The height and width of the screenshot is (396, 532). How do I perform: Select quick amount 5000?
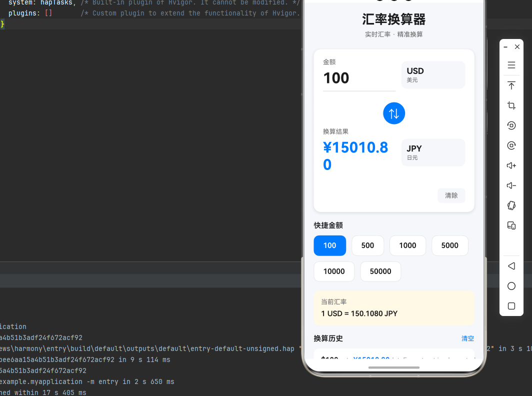(x=450, y=245)
